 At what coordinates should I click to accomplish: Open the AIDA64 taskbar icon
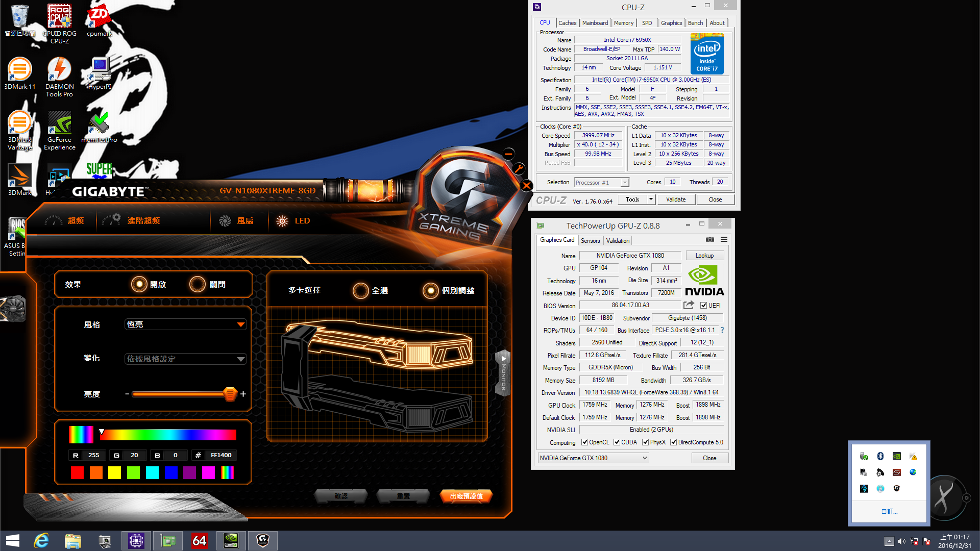click(200, 541)
